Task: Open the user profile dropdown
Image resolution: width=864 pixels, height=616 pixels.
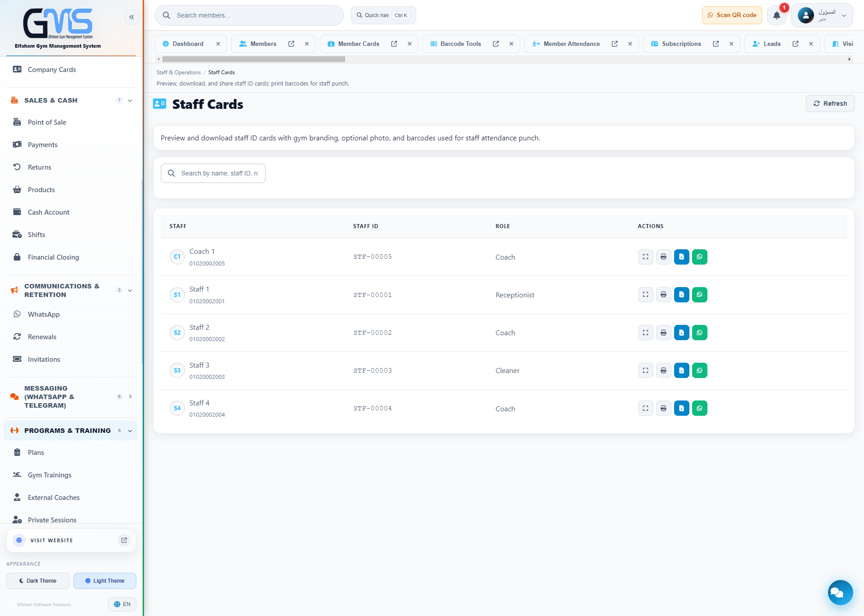Action: (822, 15)
